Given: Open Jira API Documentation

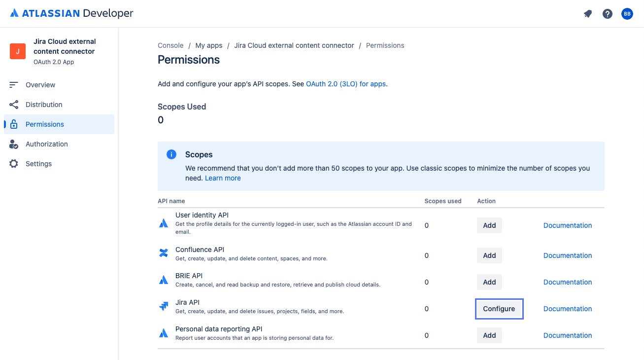Looking at the screenshot, I should (x=568, y=309).
